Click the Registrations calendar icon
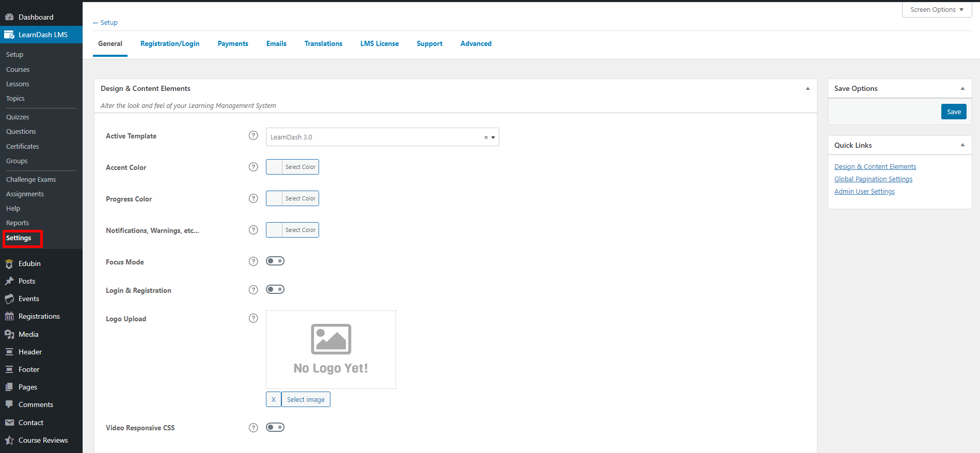The width and height of the screenshot is (980, 453). (9, 316)
